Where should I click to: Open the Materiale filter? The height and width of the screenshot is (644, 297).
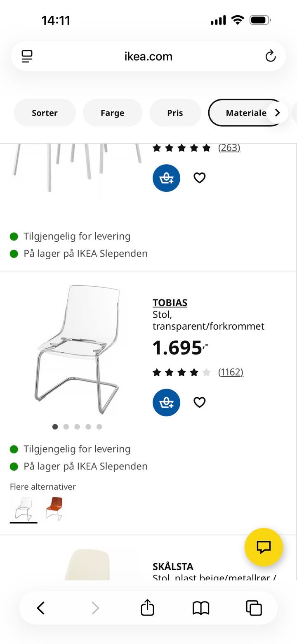point(243,113)
